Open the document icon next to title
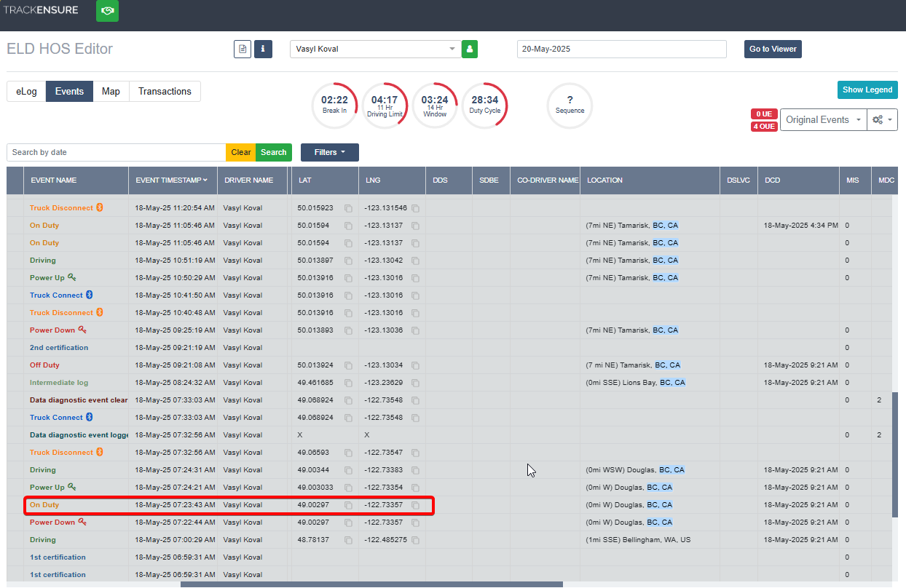 pyautogui.click(x=243, y=49)
